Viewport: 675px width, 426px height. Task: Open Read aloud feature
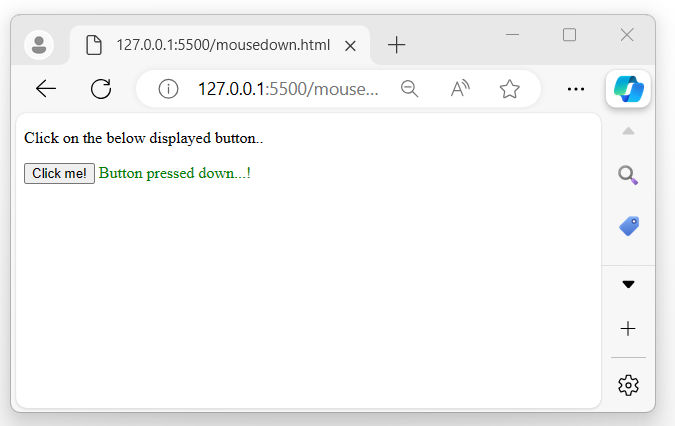click(460, 89)
